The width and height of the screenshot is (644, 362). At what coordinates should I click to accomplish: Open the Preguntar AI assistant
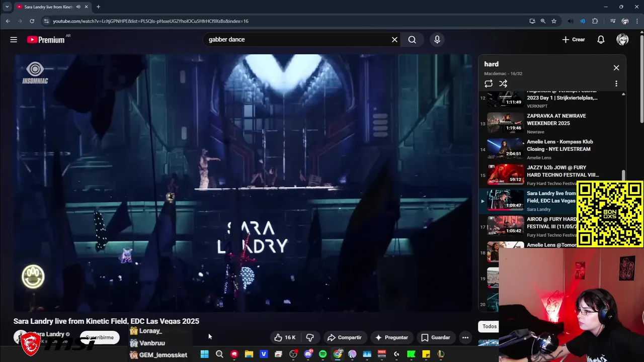click(391, 337)
